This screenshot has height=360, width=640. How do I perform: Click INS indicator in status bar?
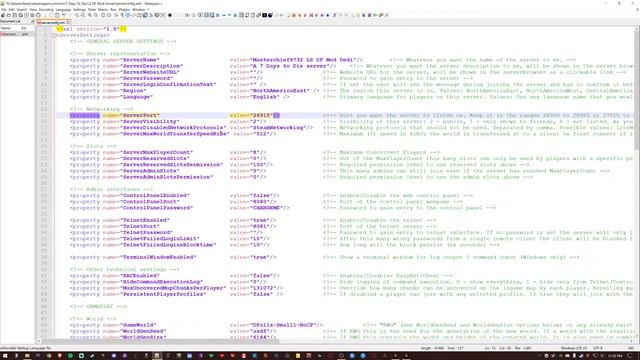click(x=631, y=348)
